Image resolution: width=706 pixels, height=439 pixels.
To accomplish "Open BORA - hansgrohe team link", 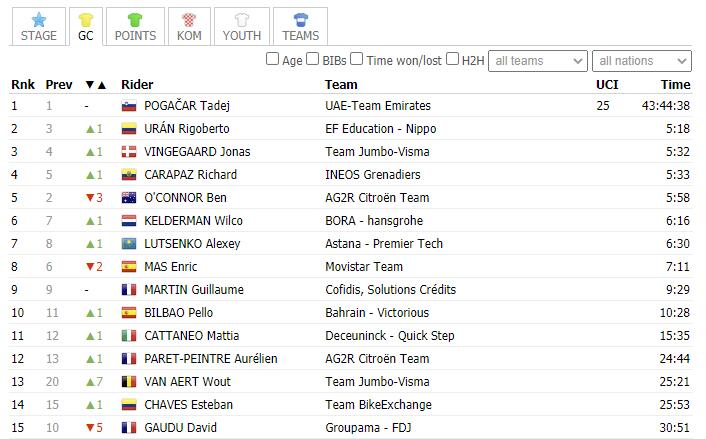I will pyautogui.click(x=374, y=221).
